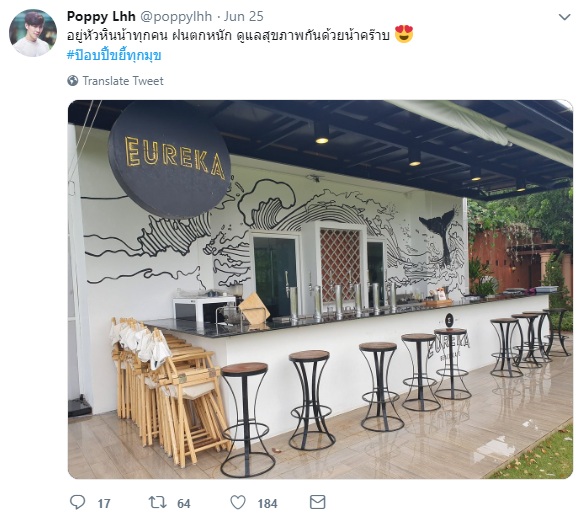The height and width of the screenshot is (518, 580).
Task: Click the reply count 17
Action: (104, 504)
